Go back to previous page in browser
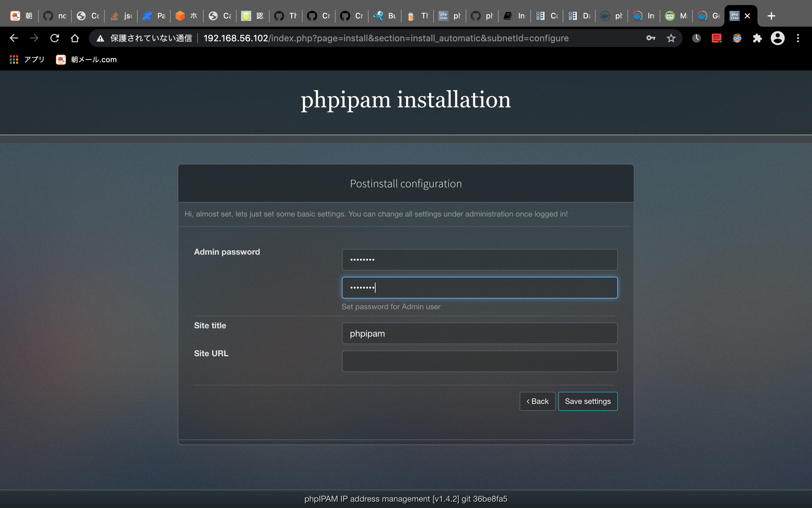The height and width of the screenshot is (508, 812). (14, 38)
